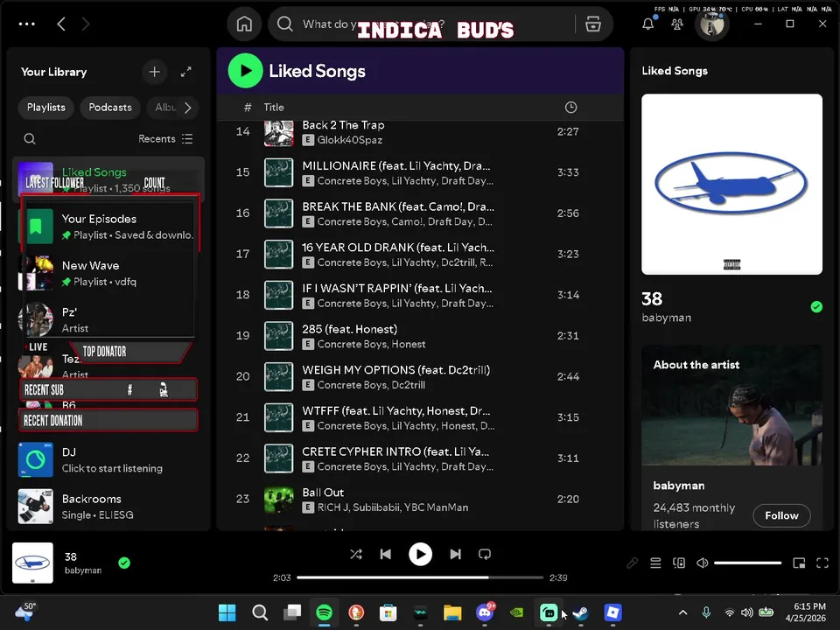Open Backrooms single in library
Screen dimensions: 840x630
point(108,507)
